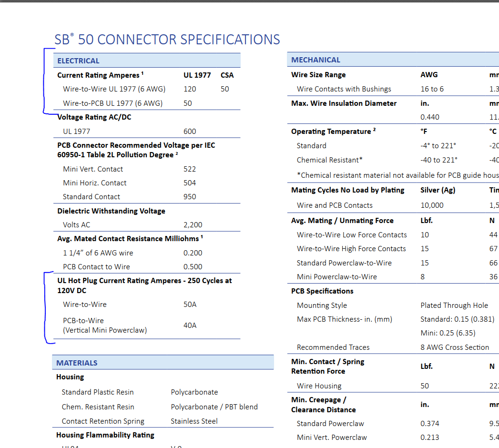Click the value 0.200
499x448 pixels.
pyautogui.click(x=193, y=253)
